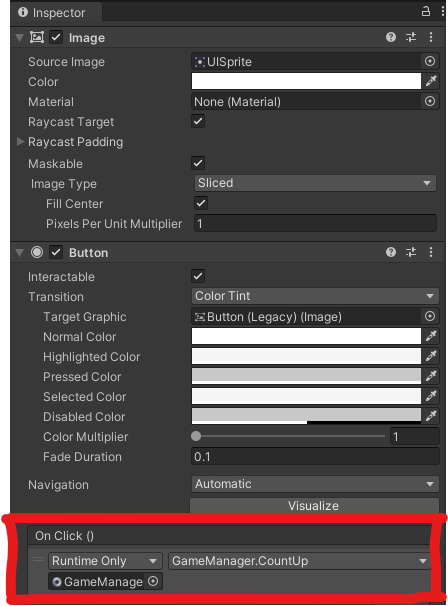Use eyedropper for Selected Color
448x606 pixels.
click(431, 396)
